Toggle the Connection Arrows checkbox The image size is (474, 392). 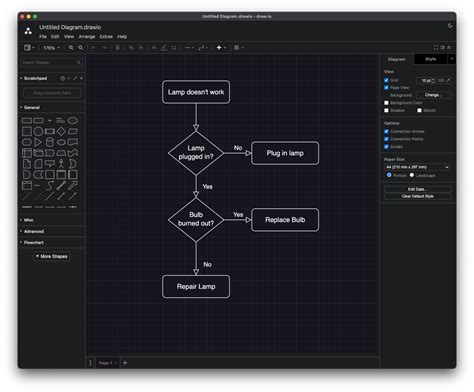[x=386, y=131]
